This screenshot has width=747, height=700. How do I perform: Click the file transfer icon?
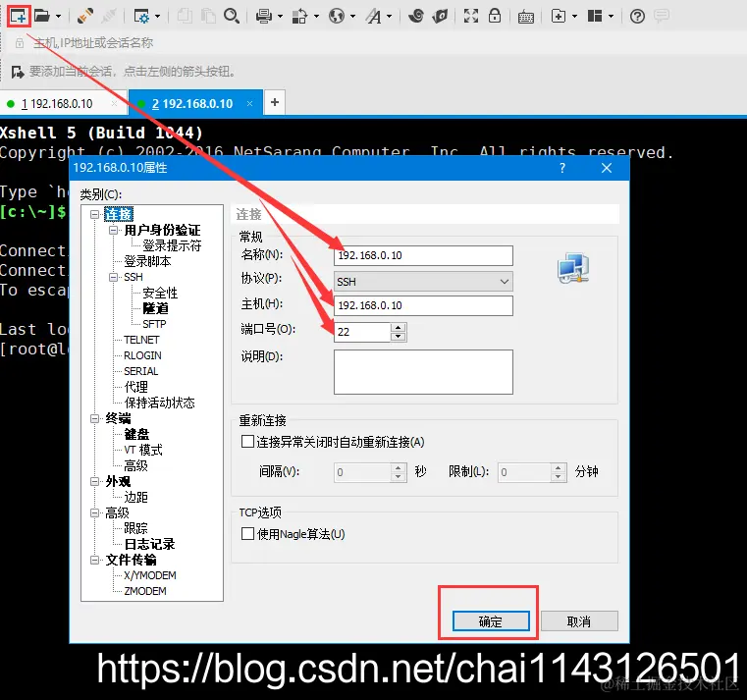[x=299, y=17]
